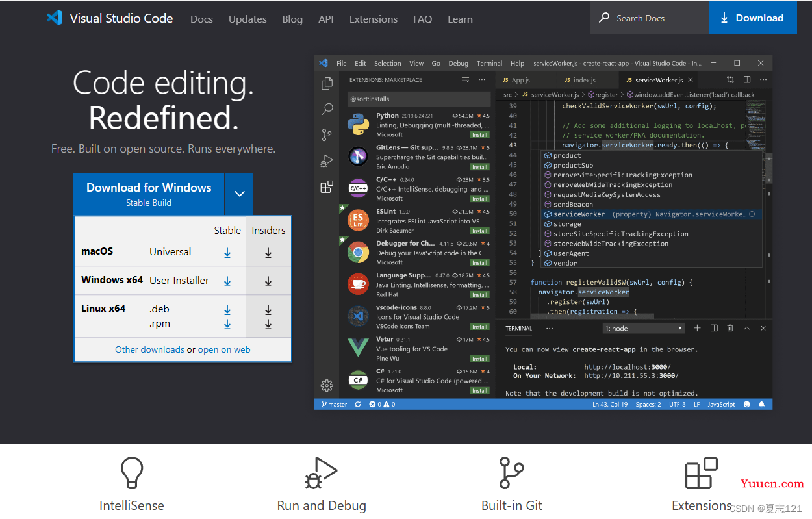This screenshot has height=519, width=812.
Task: Maximize terminal panel with up chevron
Action: [747, 329]
